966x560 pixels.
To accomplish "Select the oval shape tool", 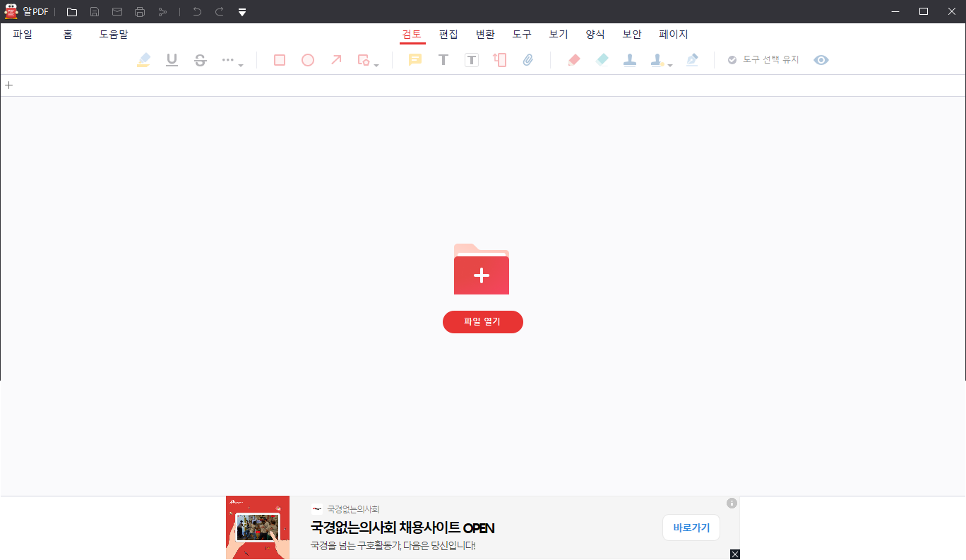I will coord(307,60).
